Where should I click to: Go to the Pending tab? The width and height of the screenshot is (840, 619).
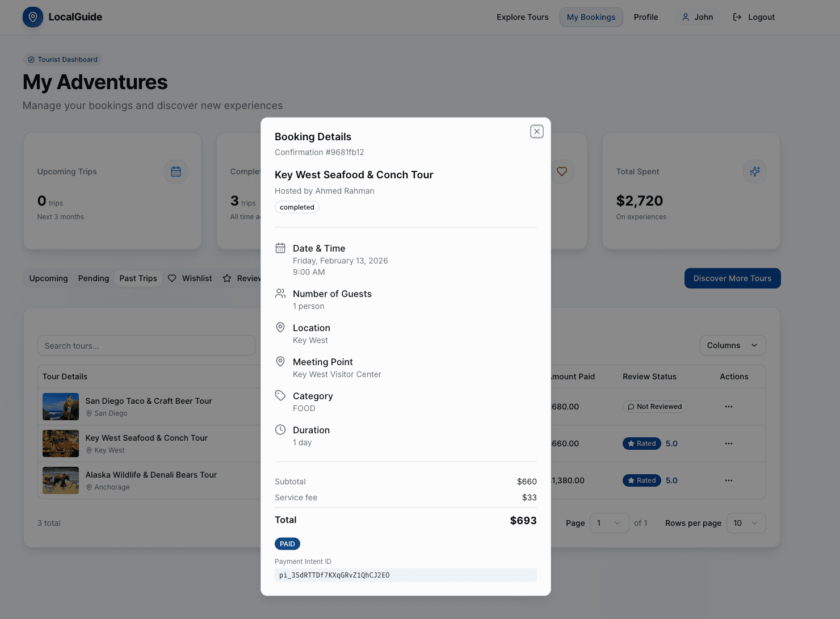[x=94, y=278]
